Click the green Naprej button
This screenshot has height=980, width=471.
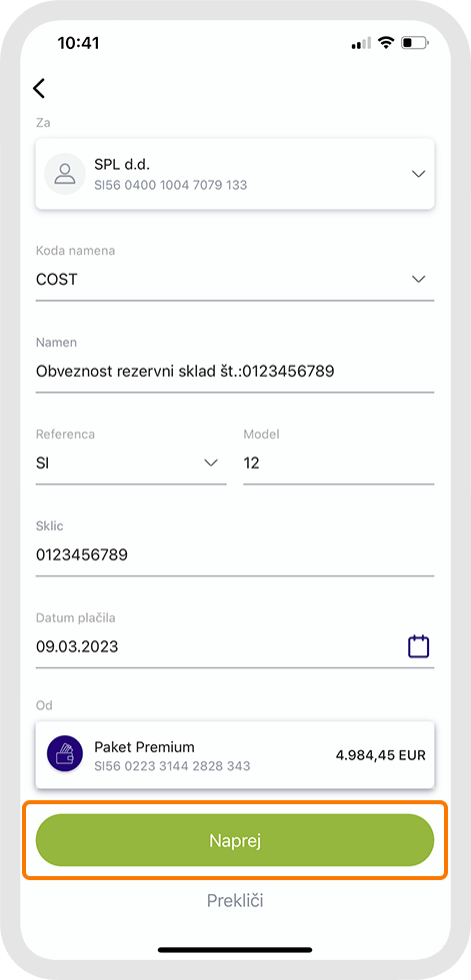tap(235, 840)
